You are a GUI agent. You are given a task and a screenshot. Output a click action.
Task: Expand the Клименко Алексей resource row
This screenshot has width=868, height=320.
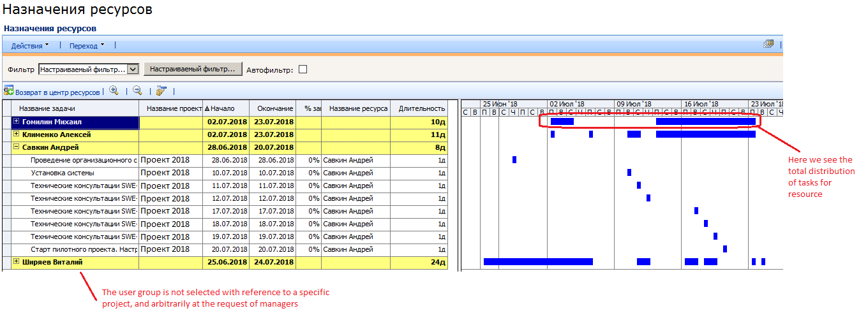click(16, 135)
